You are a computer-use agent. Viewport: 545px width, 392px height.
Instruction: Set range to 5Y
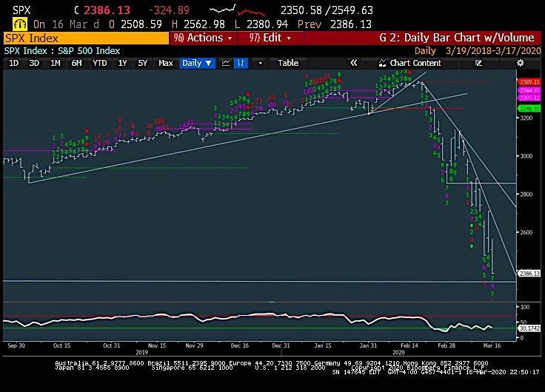tap(142, 63)
